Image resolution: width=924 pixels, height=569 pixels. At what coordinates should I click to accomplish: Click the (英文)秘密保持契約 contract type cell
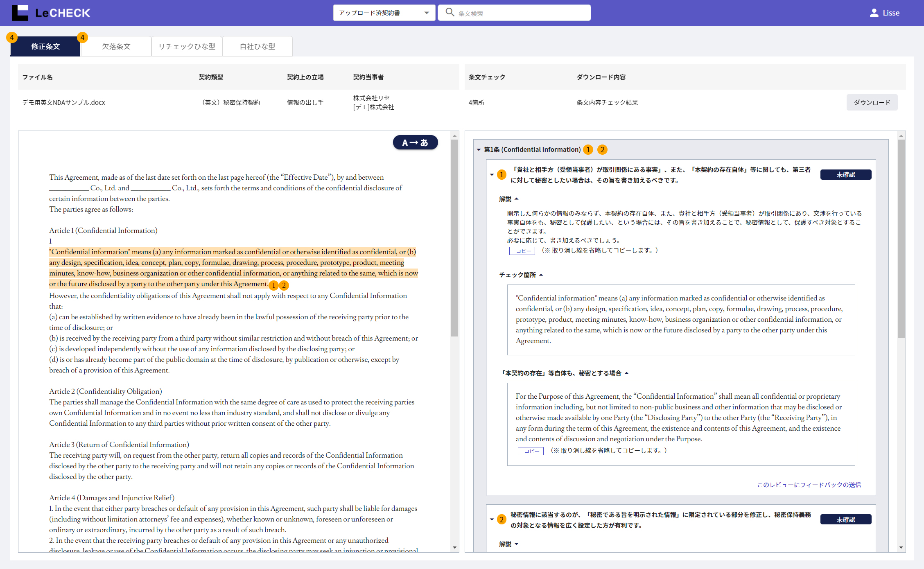click(230, 102)
